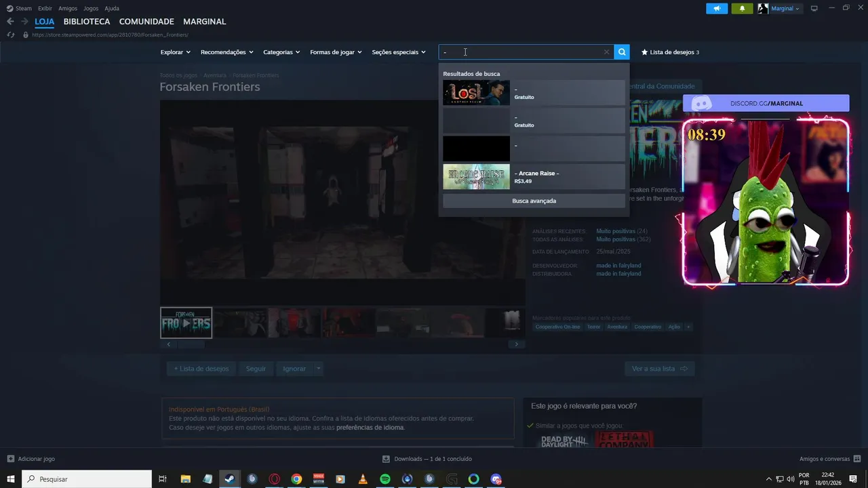This screenshot has height=488, width=868.
Task: Click the Steam logo menu
Action: 19,9
